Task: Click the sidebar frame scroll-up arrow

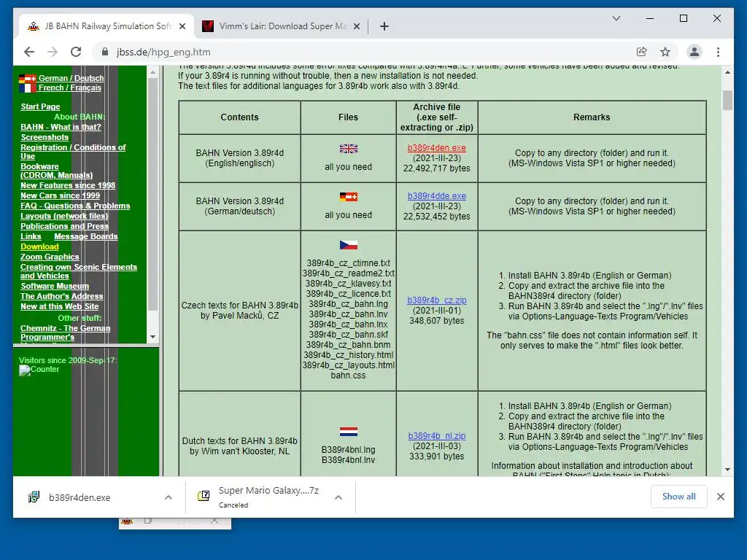Action: 153,72
